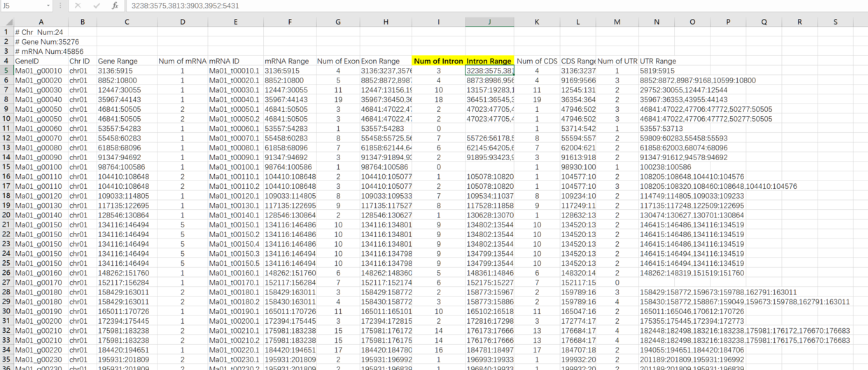
Task: Click mRNA ID cell 'Ma01_t00180.2'
Action: tap(235, 301)
